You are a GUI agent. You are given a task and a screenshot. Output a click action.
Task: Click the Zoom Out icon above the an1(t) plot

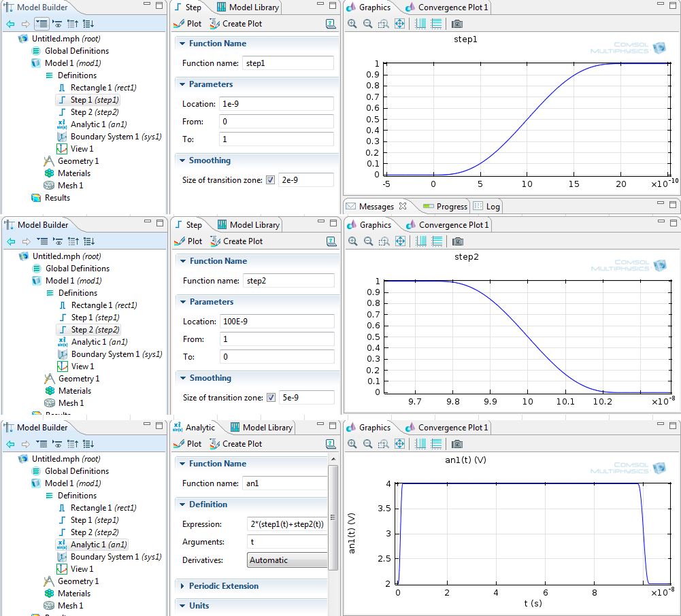(367, 444)
